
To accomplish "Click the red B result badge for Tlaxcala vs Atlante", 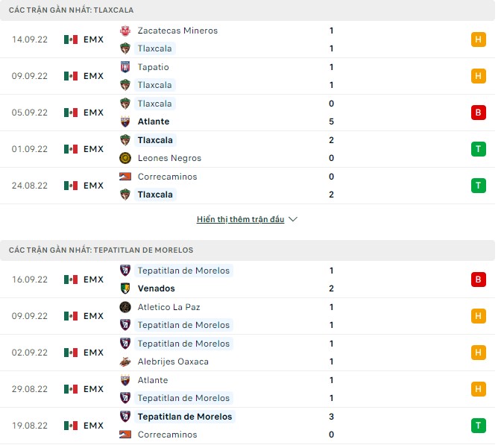I will pyautogui.click(x=478, y=113).
